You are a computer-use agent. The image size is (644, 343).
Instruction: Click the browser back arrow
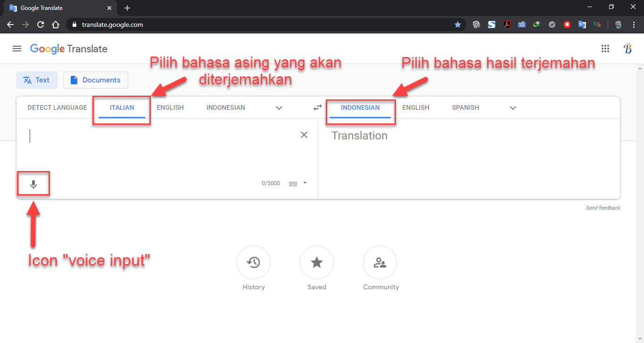(x=10, y=24)
